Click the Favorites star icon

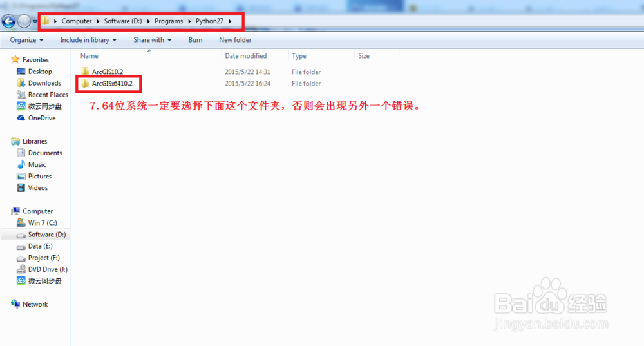(15, 59)
